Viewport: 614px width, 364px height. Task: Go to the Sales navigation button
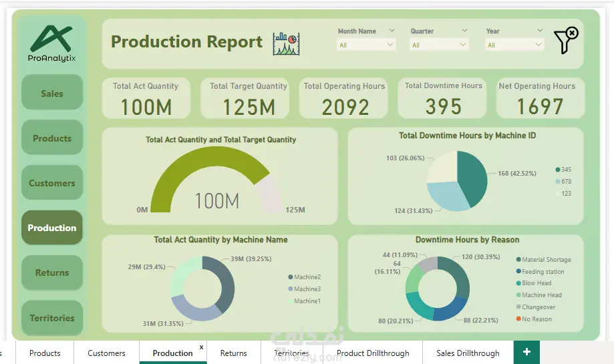pyautogui.click(x=52, y=94)
